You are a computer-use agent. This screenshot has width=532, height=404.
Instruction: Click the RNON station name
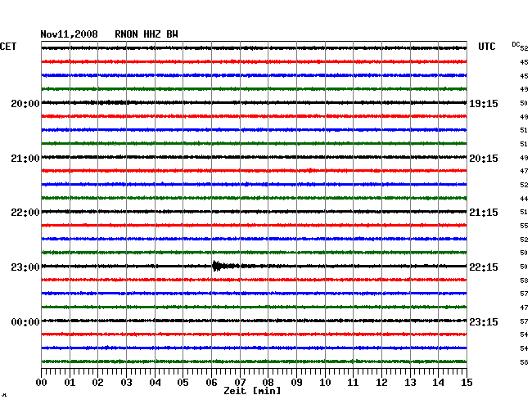click(x=126, y=34)
